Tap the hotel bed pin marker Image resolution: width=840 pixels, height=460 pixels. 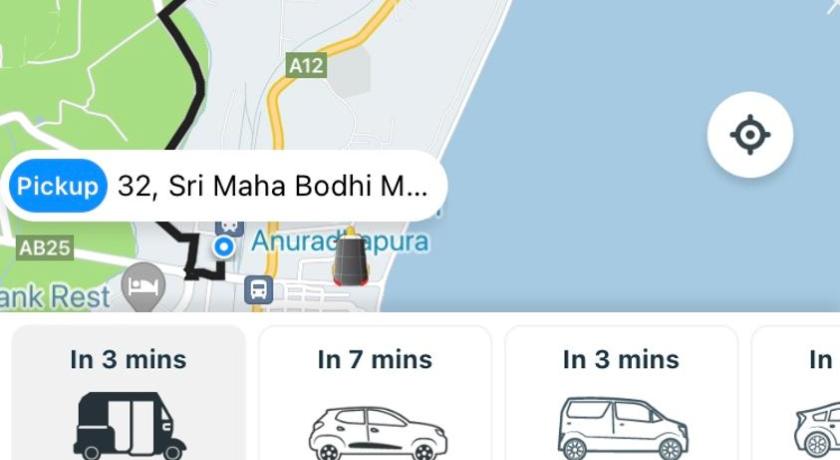pyautogui.click(x=143, y=287)
